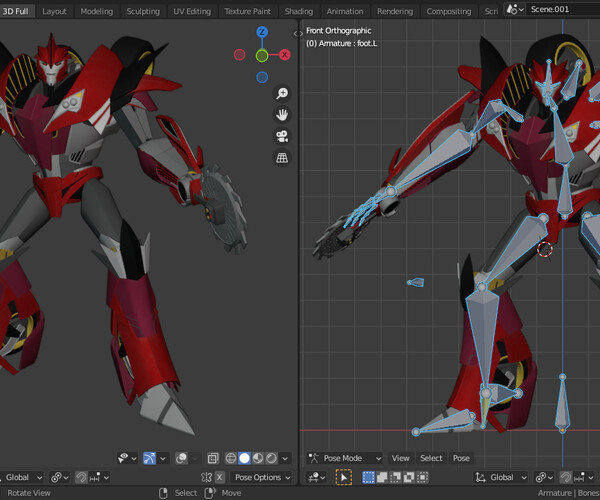Open object visibility and selectability dropdown
The width and height of the screenshot is (600, 500).
(127, 458)
